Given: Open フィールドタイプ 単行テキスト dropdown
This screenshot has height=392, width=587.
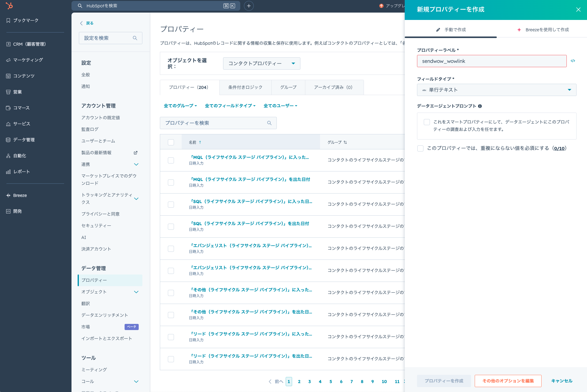Looking at the screenshot, I should (x=496, y=90).
